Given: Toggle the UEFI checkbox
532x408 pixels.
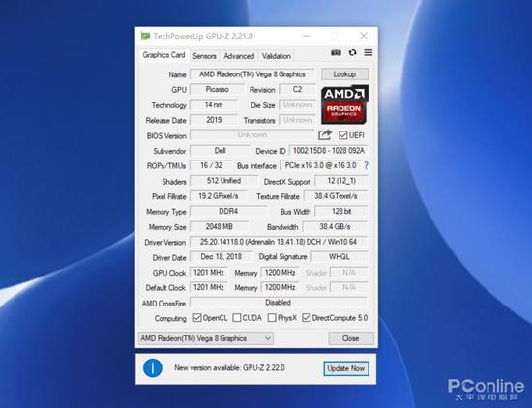Looking at the screenshot, I should point(342,135).
